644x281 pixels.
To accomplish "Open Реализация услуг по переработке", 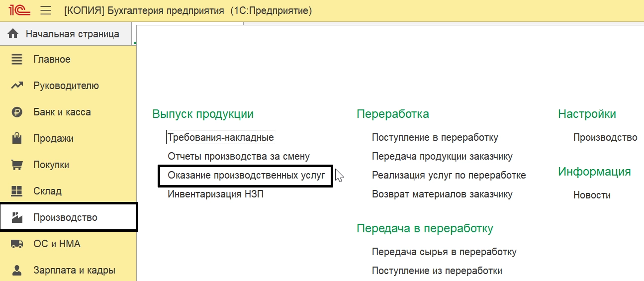I will pos(449,176).
